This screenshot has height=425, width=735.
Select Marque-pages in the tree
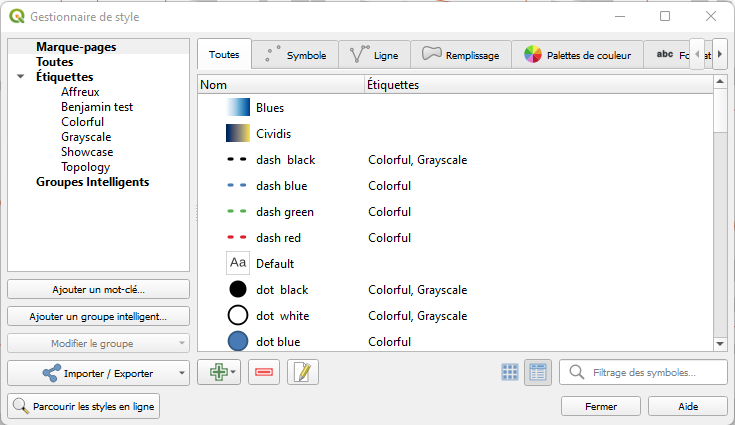point(76,47)
